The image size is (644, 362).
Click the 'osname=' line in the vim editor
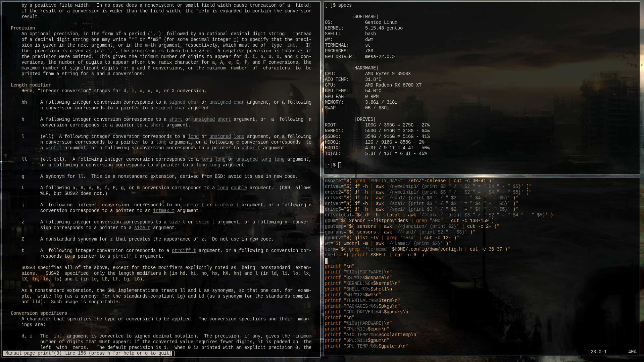[409, 181]
